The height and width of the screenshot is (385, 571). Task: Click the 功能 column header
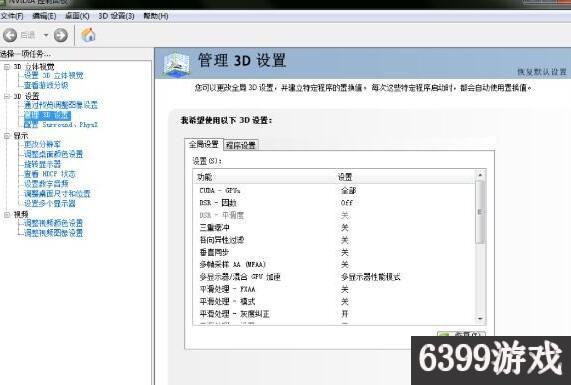point(264,177)
